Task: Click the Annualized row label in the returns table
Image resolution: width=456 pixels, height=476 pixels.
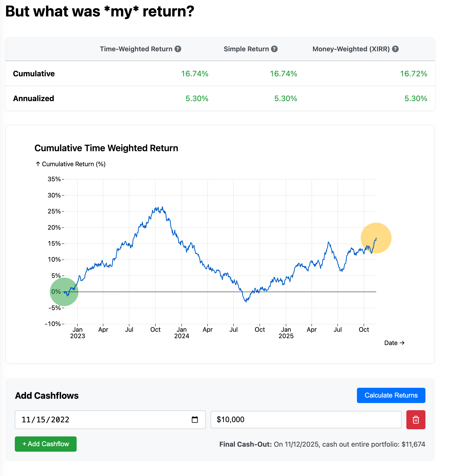Action: coord(33,98)
